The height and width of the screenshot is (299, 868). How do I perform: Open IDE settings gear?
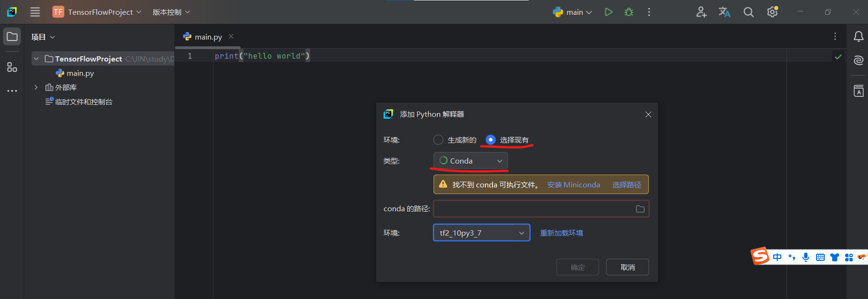(x=772, y=12)
